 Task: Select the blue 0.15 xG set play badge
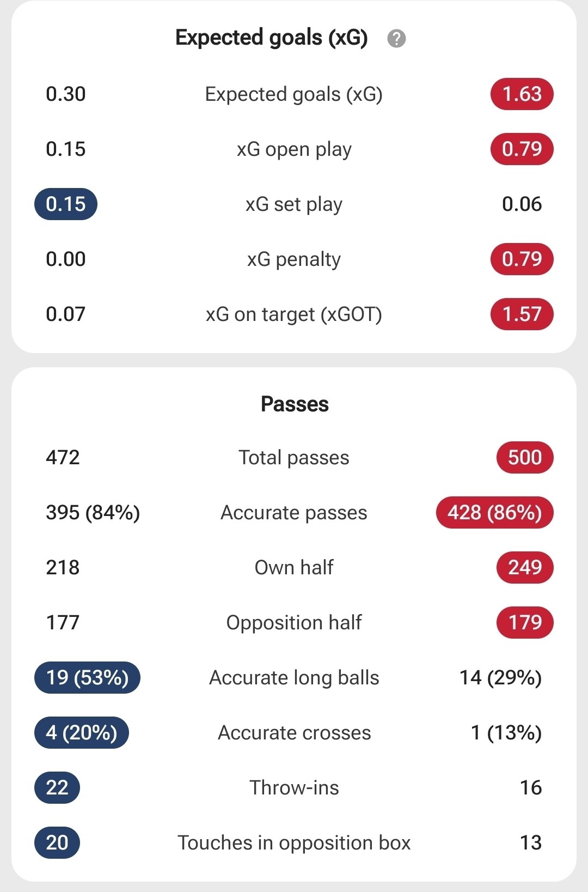(x=66, y=204)
